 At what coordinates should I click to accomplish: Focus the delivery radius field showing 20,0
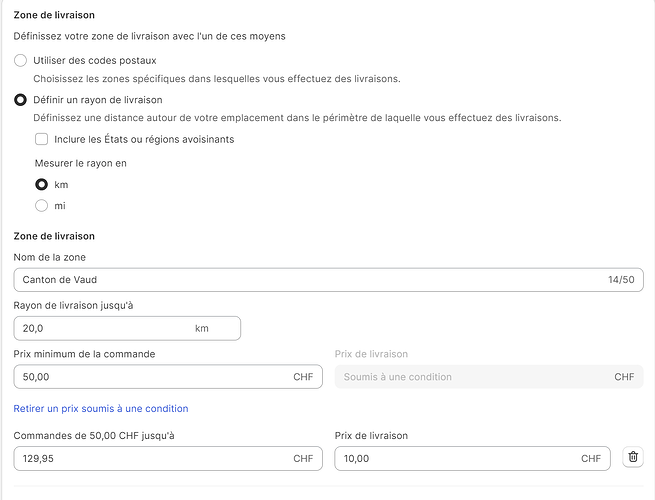pos(100,328)
